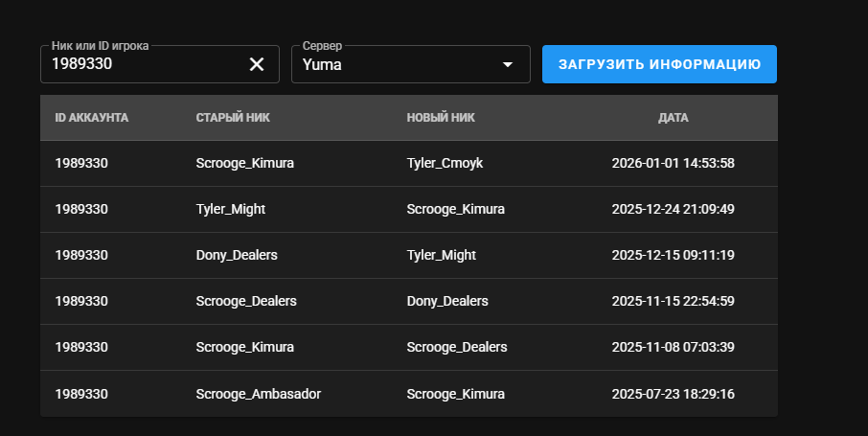Clear the player ID search field
The height and width of the screenshot is (436, 868).
[x=257, y=64]
